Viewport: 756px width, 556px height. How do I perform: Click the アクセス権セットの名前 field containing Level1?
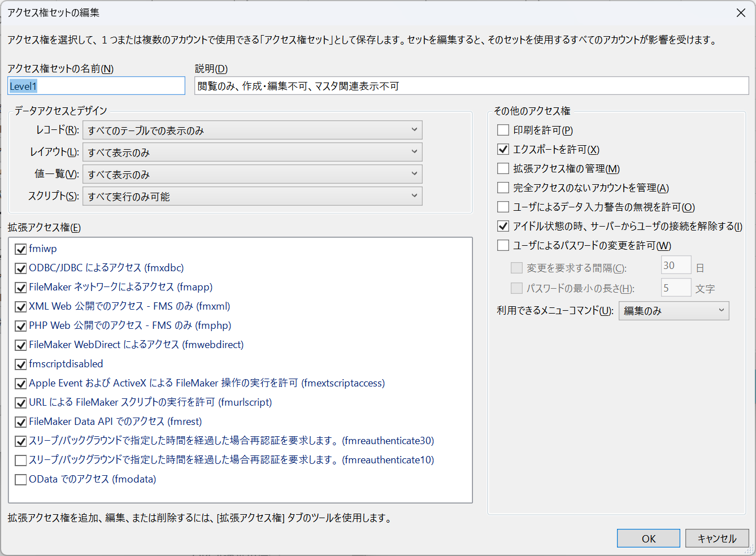click(97, 86)
